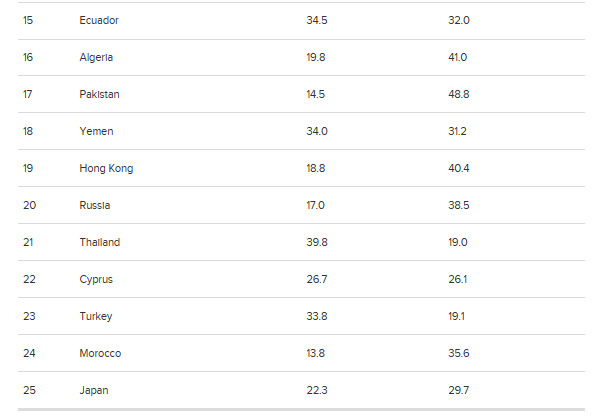
Task: Click Pakistan's 48.8 value
Action: point(459,94)
